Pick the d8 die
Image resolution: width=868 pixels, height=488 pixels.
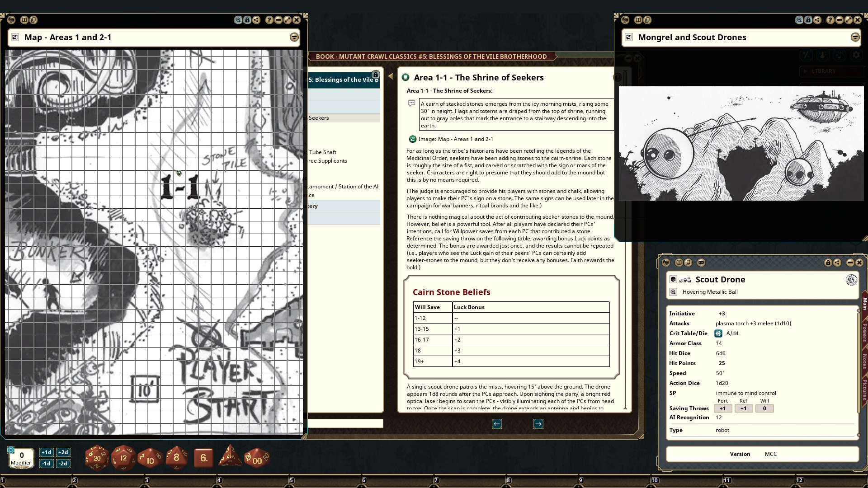(176, 458)
